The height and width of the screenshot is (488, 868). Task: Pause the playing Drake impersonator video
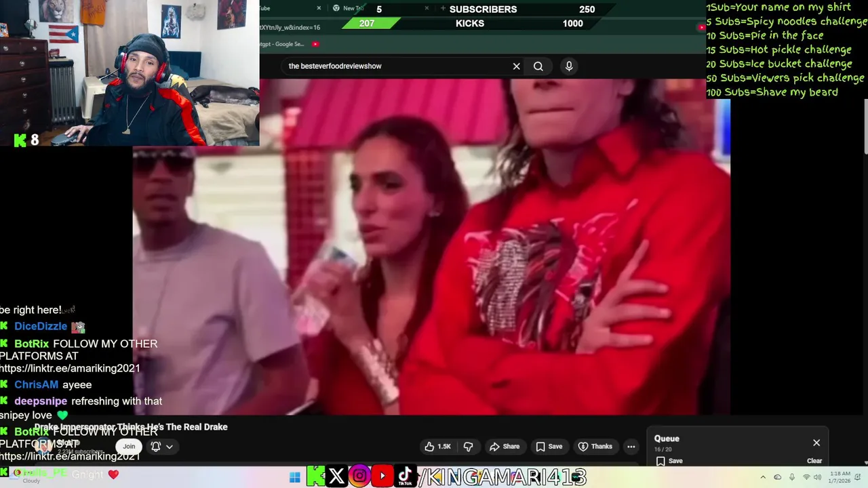[431, 247]
